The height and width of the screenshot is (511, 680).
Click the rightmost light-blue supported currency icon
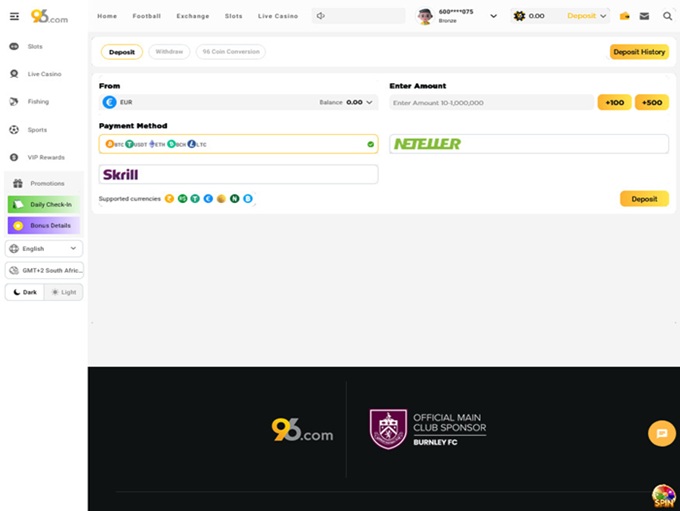tap(248, 199)
